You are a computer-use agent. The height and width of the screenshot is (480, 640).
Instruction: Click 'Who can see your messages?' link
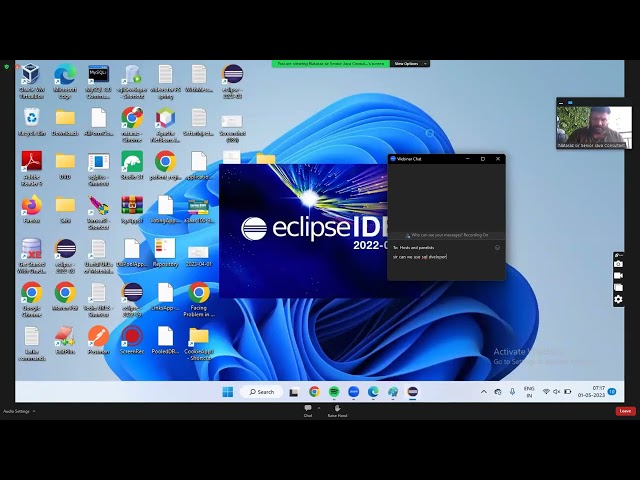(436, 235)
